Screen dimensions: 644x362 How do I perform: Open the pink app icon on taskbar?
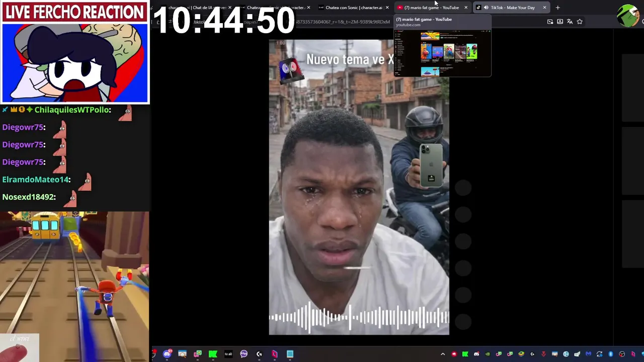[274, 354]
